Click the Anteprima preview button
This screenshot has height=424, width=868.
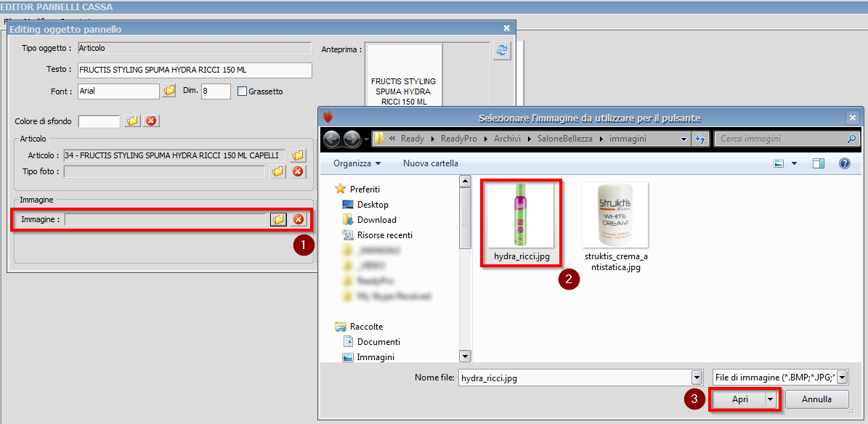click(404, 76)
